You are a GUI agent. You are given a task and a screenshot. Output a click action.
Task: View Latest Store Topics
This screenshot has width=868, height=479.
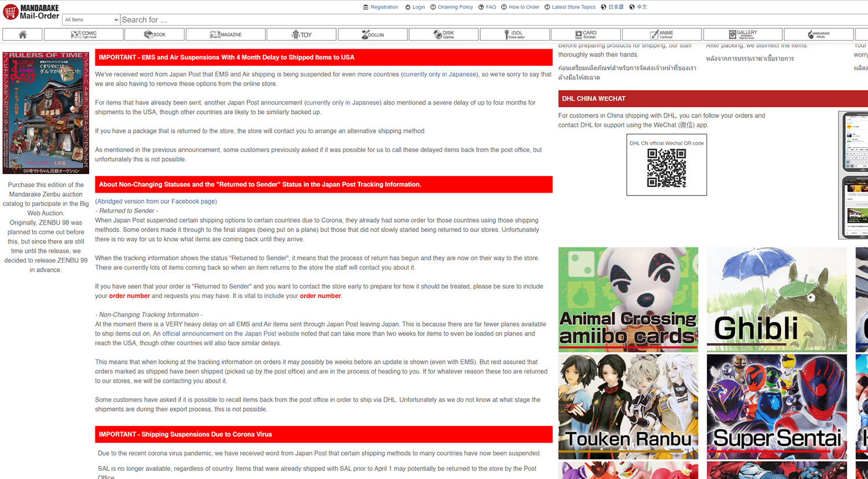[573, 7]
